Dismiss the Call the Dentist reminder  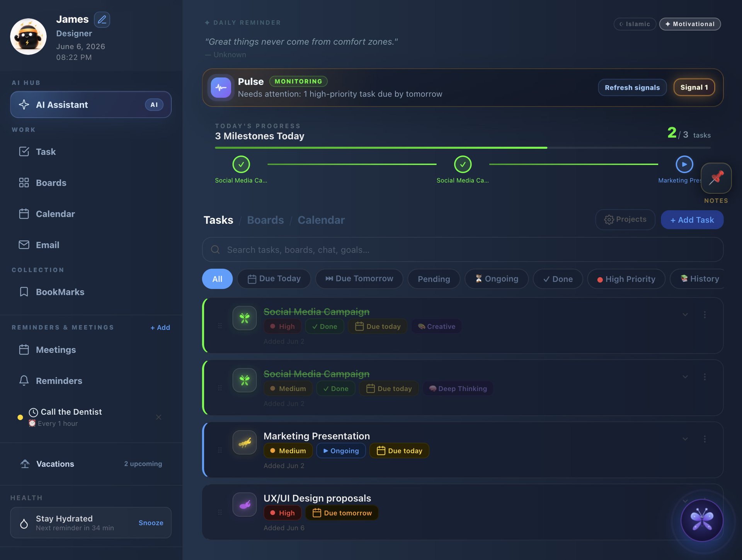coord(158,417)
